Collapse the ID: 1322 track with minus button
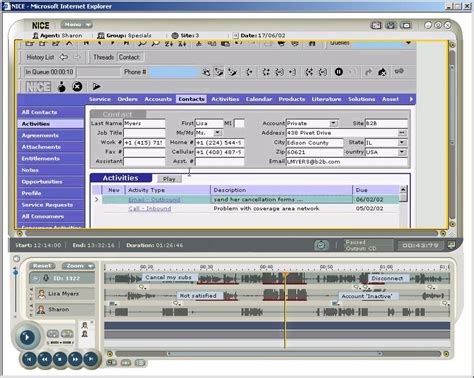474x378 pixels. (36, 278)
